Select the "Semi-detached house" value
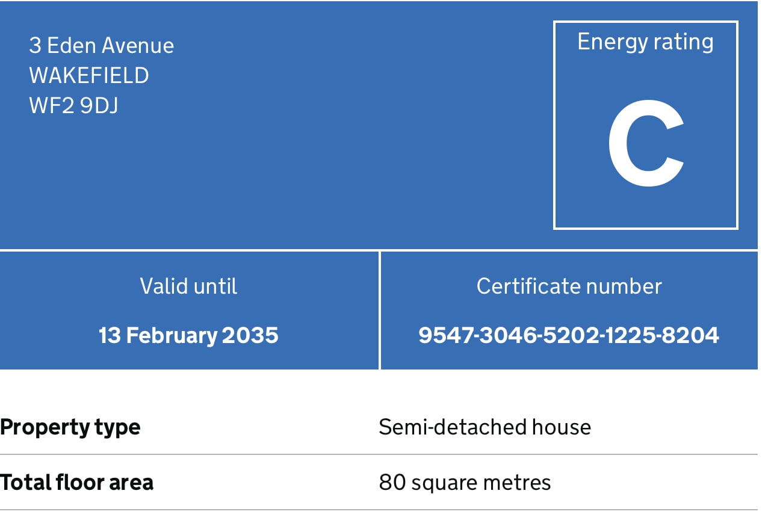This screenshot has height=532, width=768. [x=485, y=427]
